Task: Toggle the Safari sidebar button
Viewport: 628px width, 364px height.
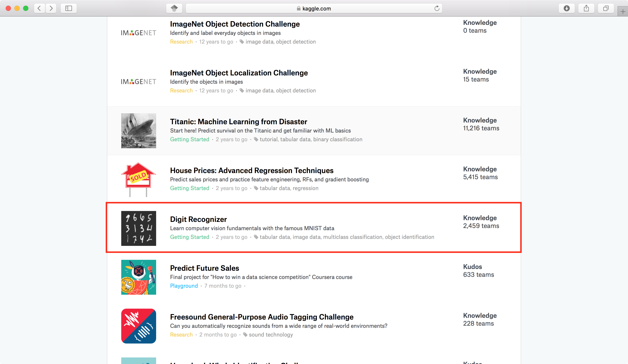Action: pos(68,8)
